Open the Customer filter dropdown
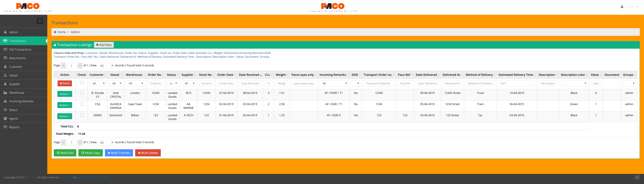This screenshot has width=644, height=184. coord(98,83)
